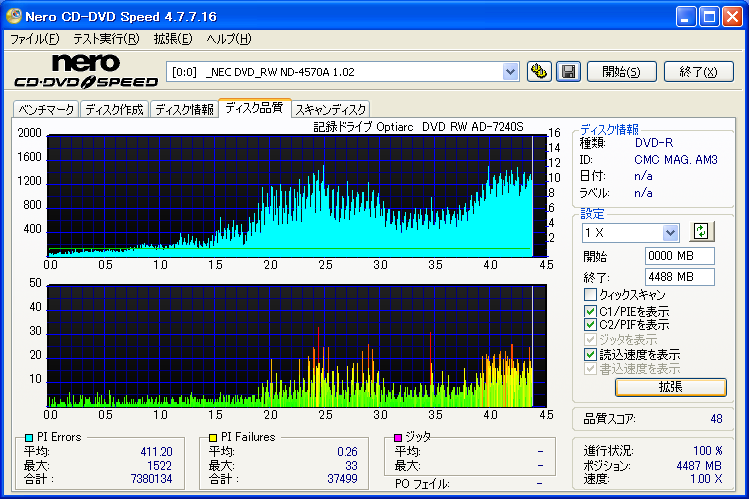Click PI Failures average 0.26
The height and width of the screenshot is (499, 749).
[347, 452]
